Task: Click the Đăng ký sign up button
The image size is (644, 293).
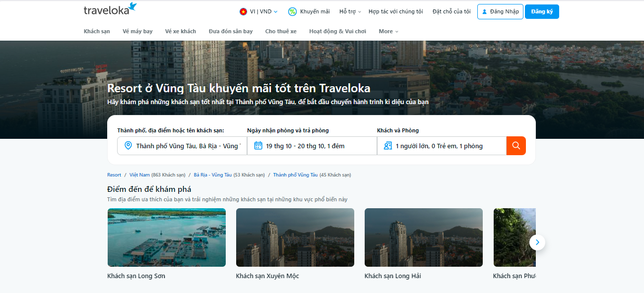Action: [x=542, y=11]
